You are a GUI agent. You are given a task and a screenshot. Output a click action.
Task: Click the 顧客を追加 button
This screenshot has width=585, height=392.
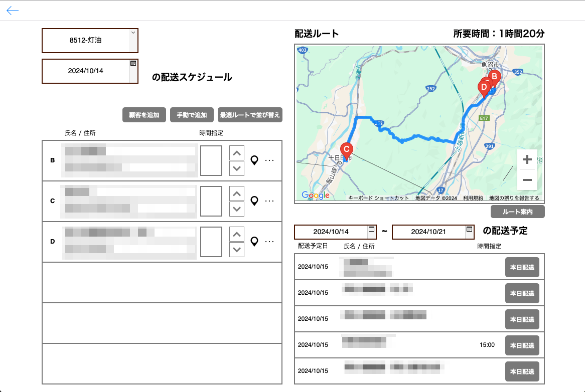[144, 115]
